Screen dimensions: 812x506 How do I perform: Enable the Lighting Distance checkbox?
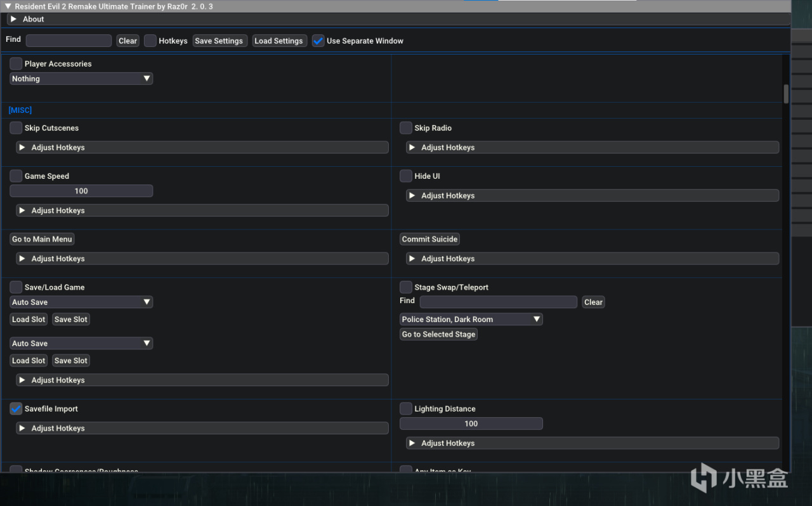pos(406,409)
